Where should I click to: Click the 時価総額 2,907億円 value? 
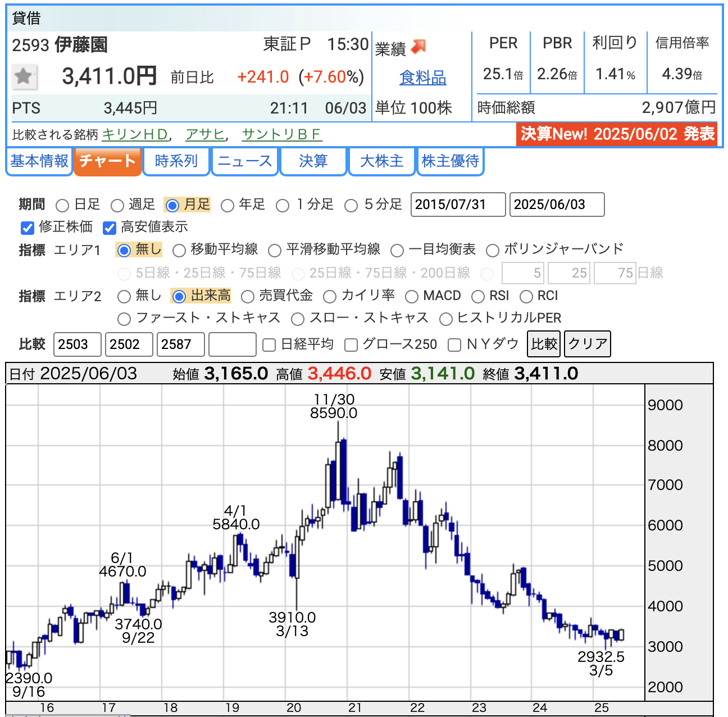679,108
